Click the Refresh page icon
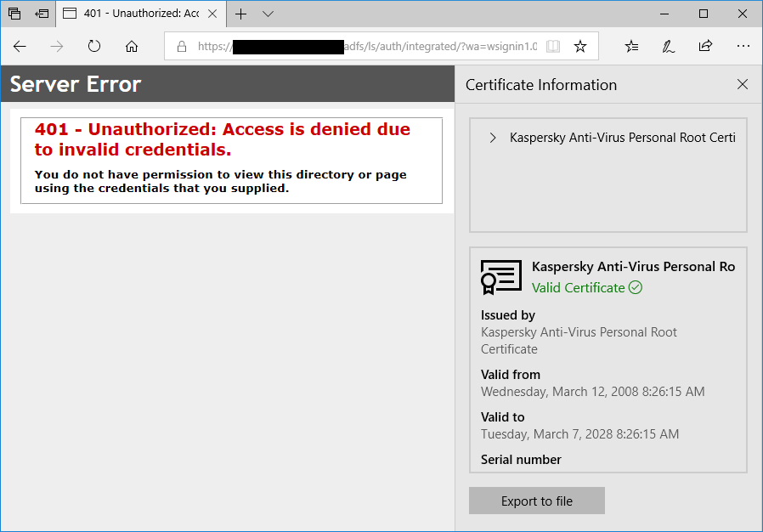The height and width of the screenshot is (532, 763). coord(94,47)
